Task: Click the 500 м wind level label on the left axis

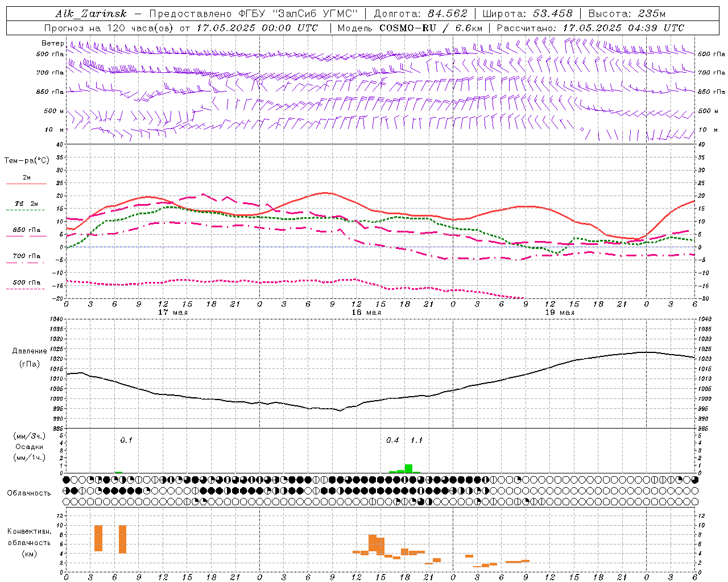Action: click(x=54, y=111)
